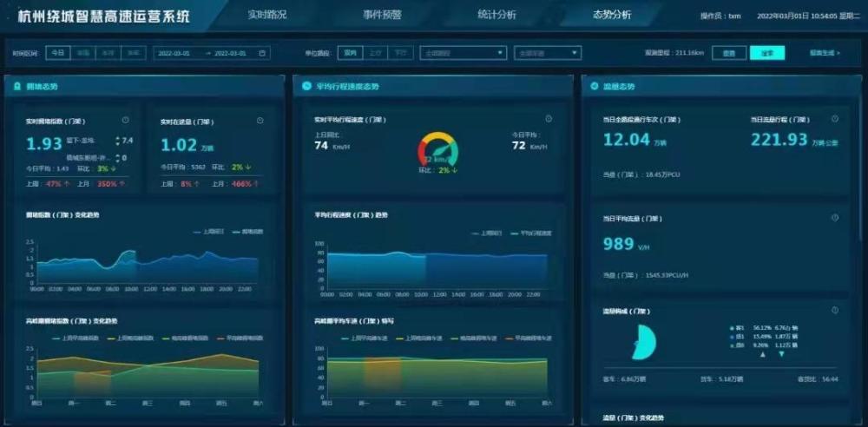Screen dimensions: 868x427
Task: Click the calendar icon in the date range field
Action: (x=262, y=53)
